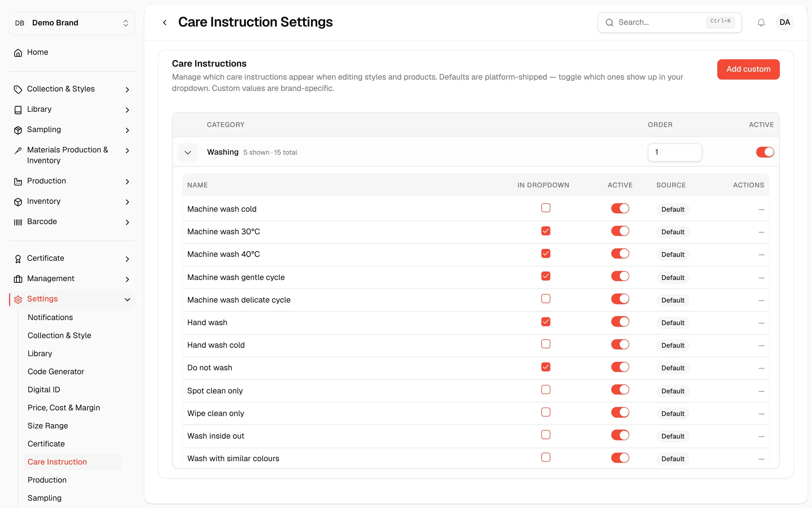
Task: Expand the Collection & Styles submenu arrow
Action: click(x=127, y=89)
